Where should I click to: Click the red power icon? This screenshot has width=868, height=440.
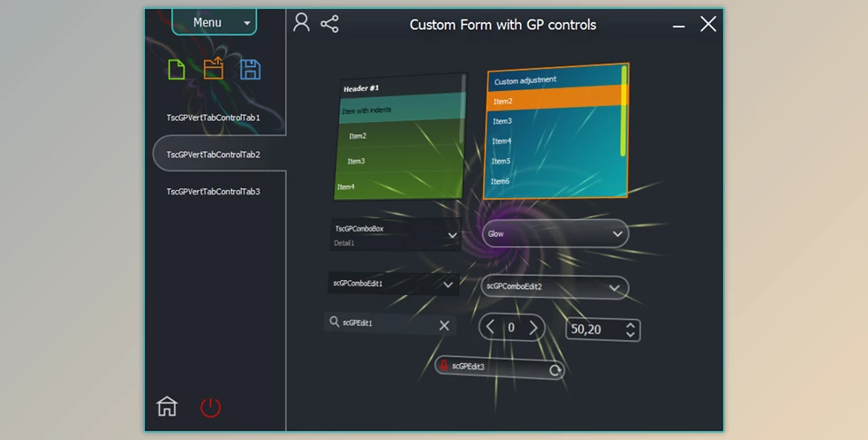coord(210,408)
